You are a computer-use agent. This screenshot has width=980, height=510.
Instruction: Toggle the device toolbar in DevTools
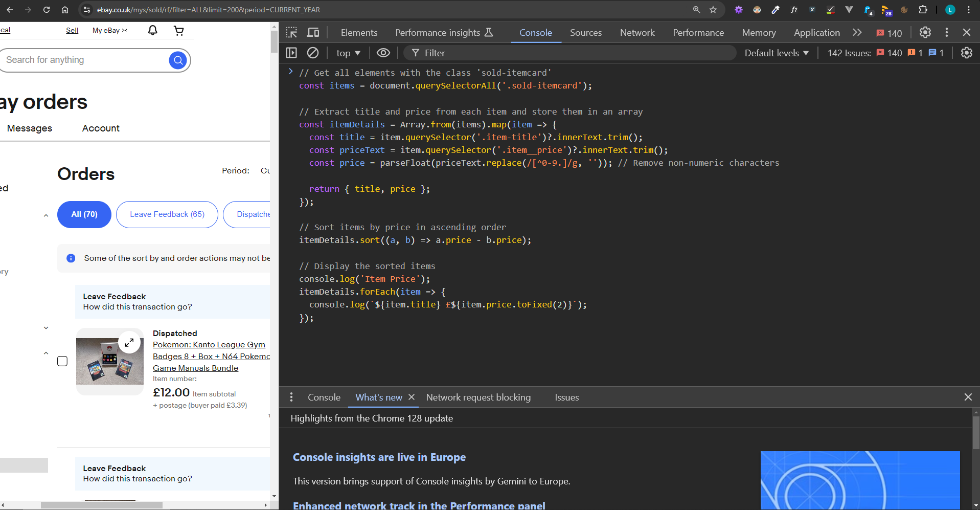coord(313,33)
